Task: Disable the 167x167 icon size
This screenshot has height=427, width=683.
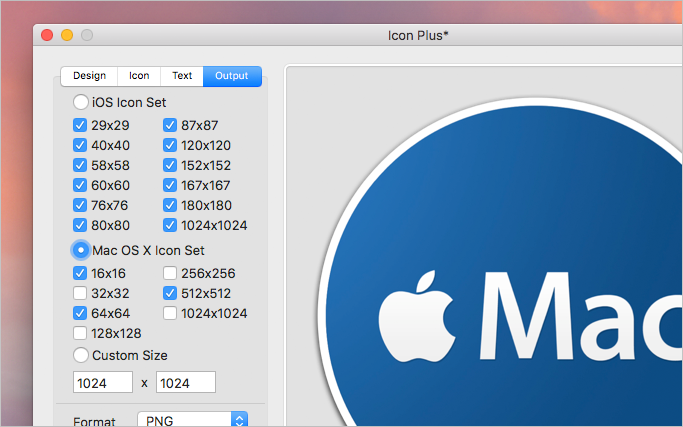Action: click(170, 185)
